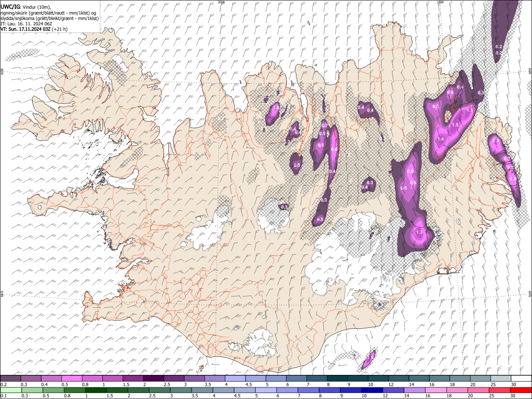
Task: Pick the light pink swatch at 16 in the lower legend
Action: (x=436, y=390)
